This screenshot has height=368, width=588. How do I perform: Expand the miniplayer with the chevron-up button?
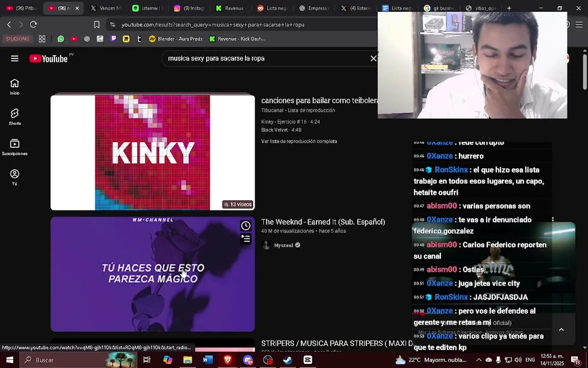click(561, 329)
